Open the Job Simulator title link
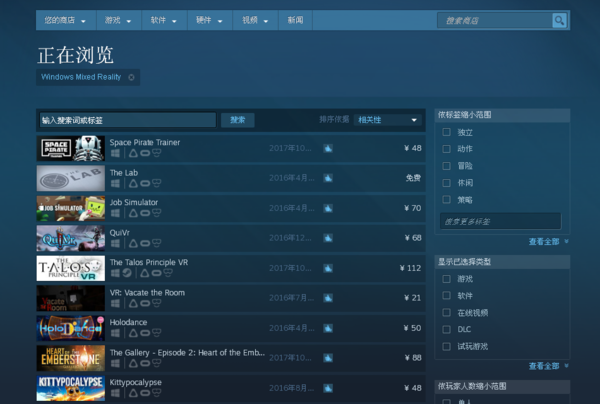 coord(134,202)
